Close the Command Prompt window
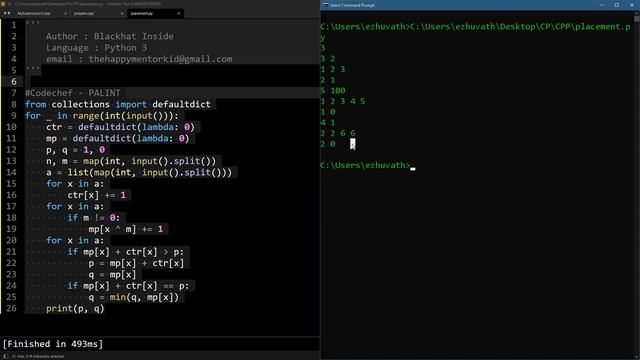 632,5
